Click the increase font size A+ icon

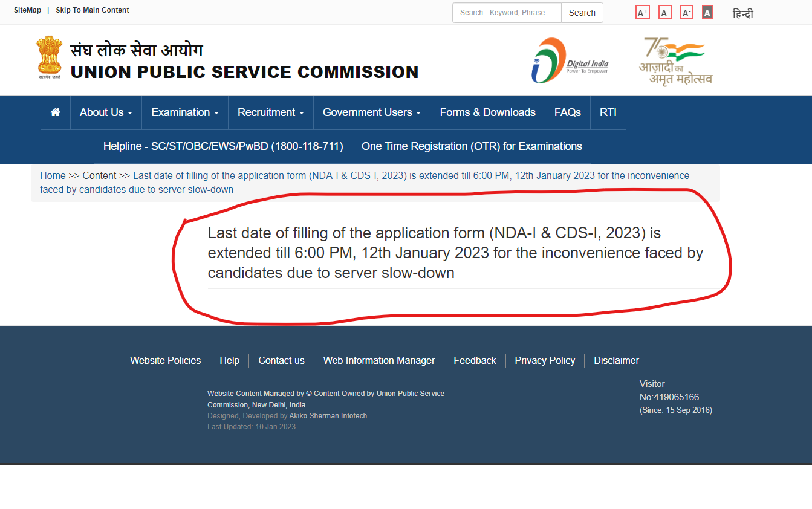pyautogui.click(x=642, y=13)
